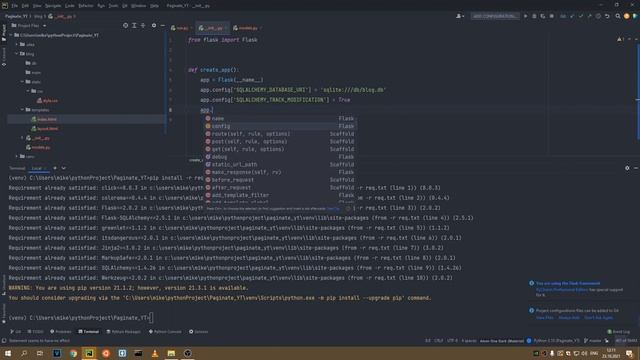Show Git history clock icon
This screenshot has height=360, width=640.
(x=598, y=16)
